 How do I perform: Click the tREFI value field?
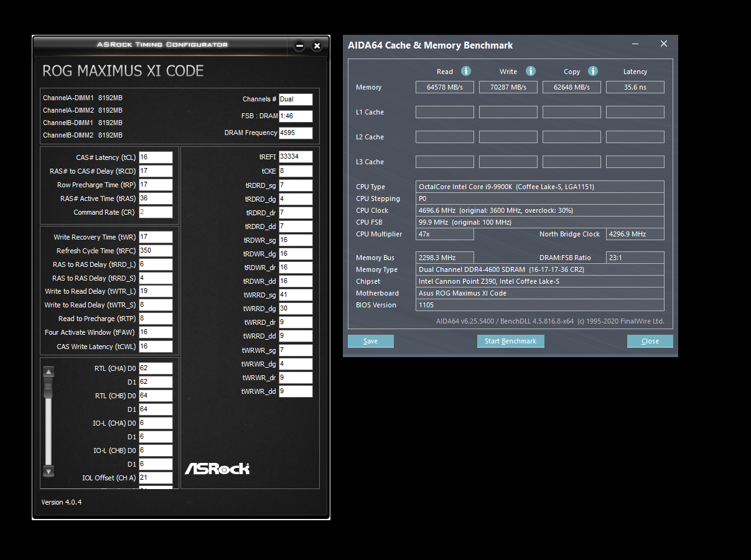click(x=296, y=157)
